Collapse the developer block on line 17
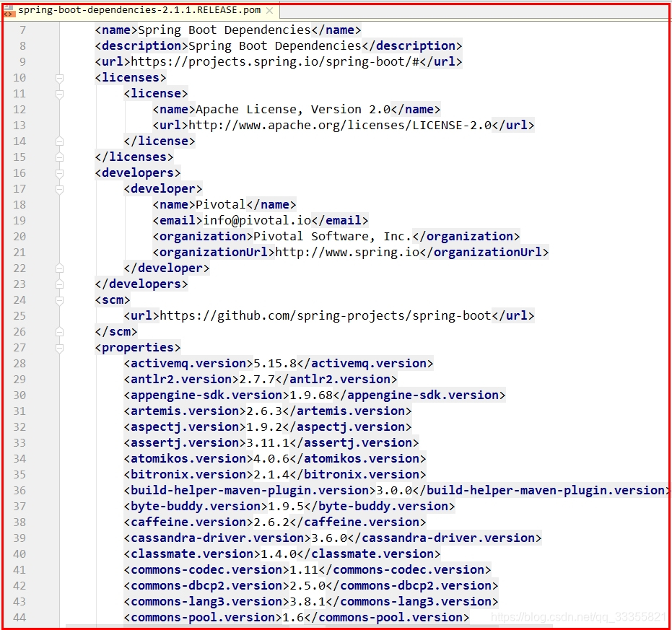 pos(60,189)
